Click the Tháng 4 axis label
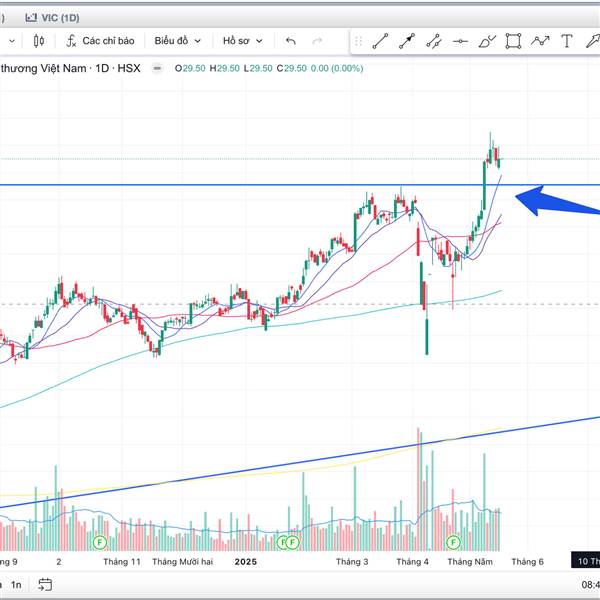This screenshot has height=600, width=600. point(412,562)
